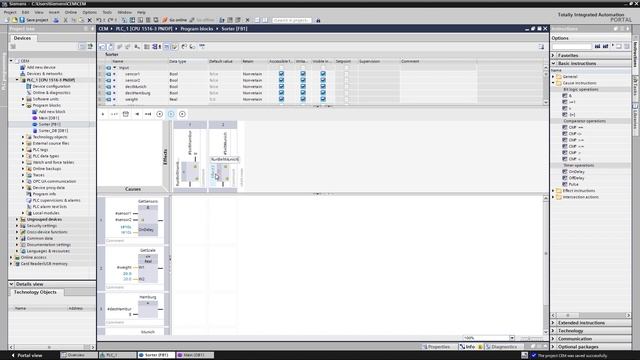The width and height of the screenshot is (640, 360).
Task: Collapse the Basic instructions section
Action: tap(553, 63)
